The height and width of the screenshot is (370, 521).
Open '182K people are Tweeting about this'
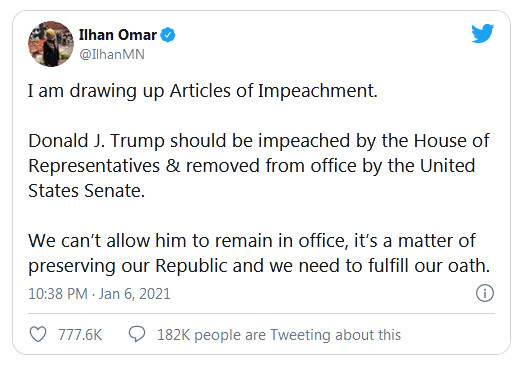coord(279,335)
